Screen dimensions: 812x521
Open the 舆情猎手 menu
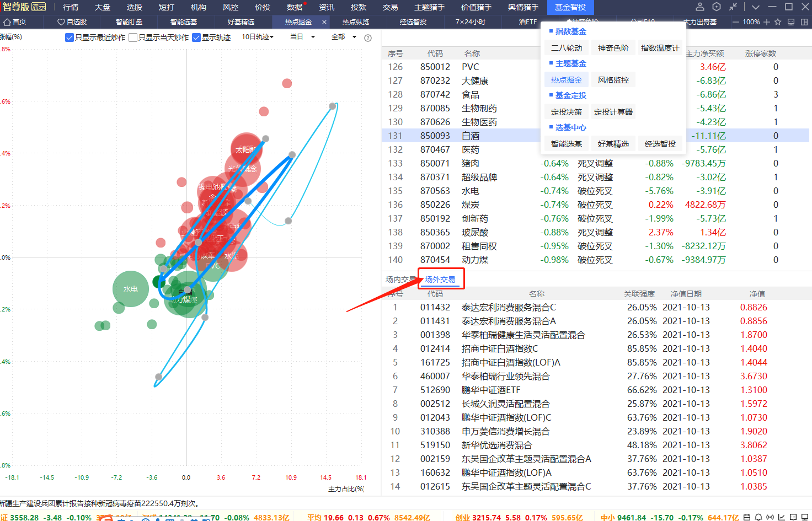[523, 7]
